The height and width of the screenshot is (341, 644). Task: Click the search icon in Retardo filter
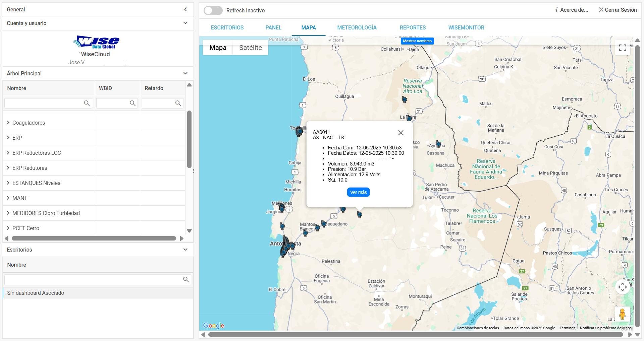coord(178,103)
